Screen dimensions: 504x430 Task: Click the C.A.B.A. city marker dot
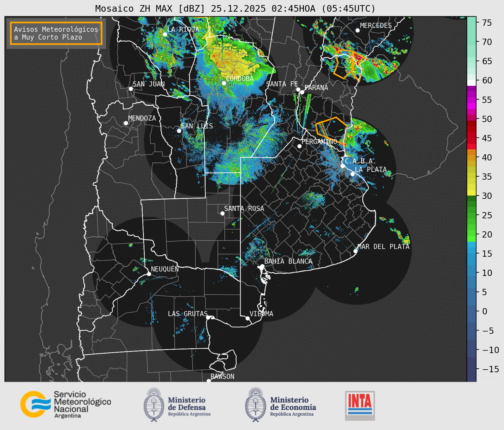343,166
